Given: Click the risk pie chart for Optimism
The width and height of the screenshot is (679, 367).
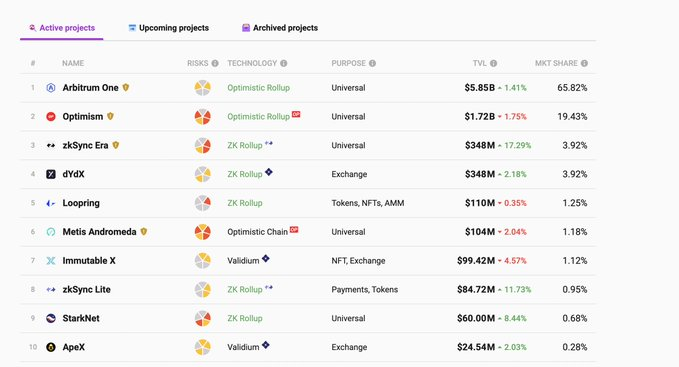Looking at the screenshot, I should (202, 116).
